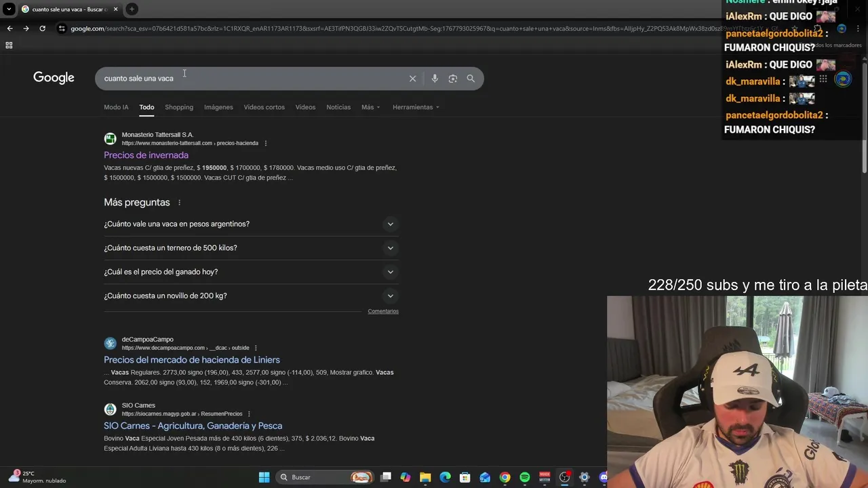This screenshot has height=488, width=868.
Task: Switch to the Imágenes tab
Action: coord(218,107)
